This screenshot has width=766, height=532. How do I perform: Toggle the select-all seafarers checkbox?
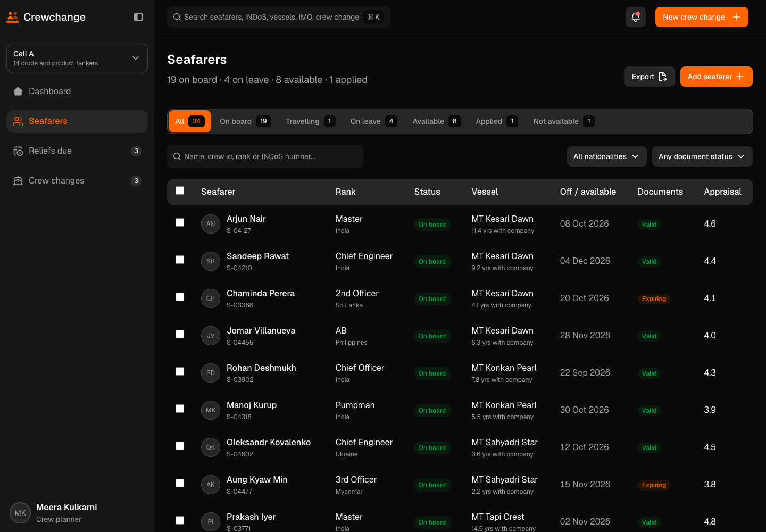click(x=180, y=190)
